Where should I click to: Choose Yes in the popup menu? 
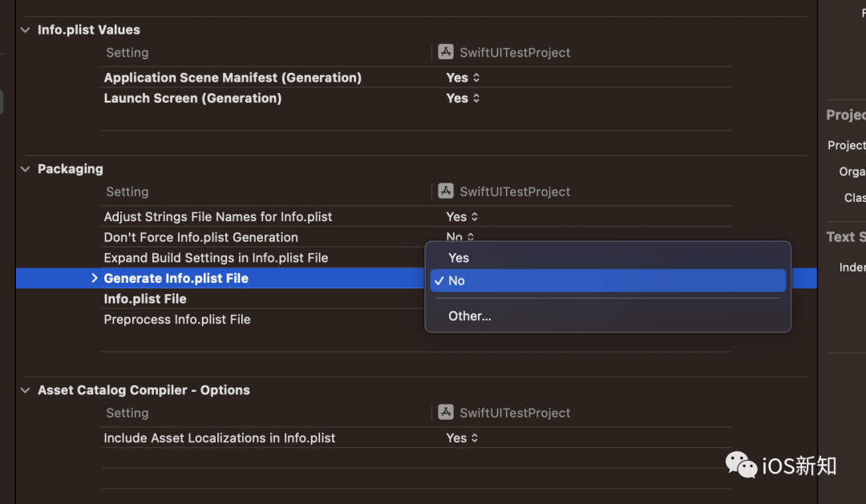click(459, 258)
